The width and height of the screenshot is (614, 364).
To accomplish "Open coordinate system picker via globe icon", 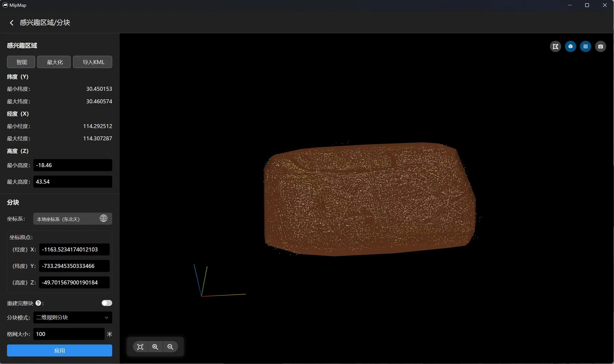I will click(103, 218).
